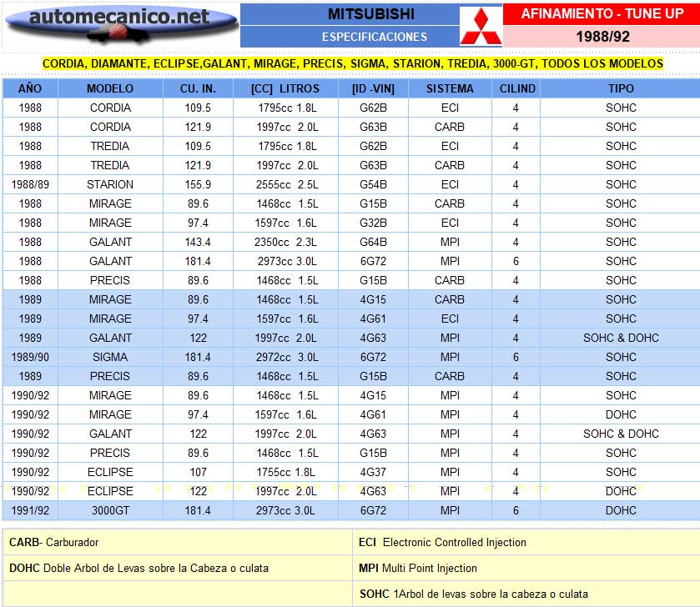Select the 1755cc 1.8L displacement cell
The width and height of the screenshot is (700, 607).
coord(285,472)
